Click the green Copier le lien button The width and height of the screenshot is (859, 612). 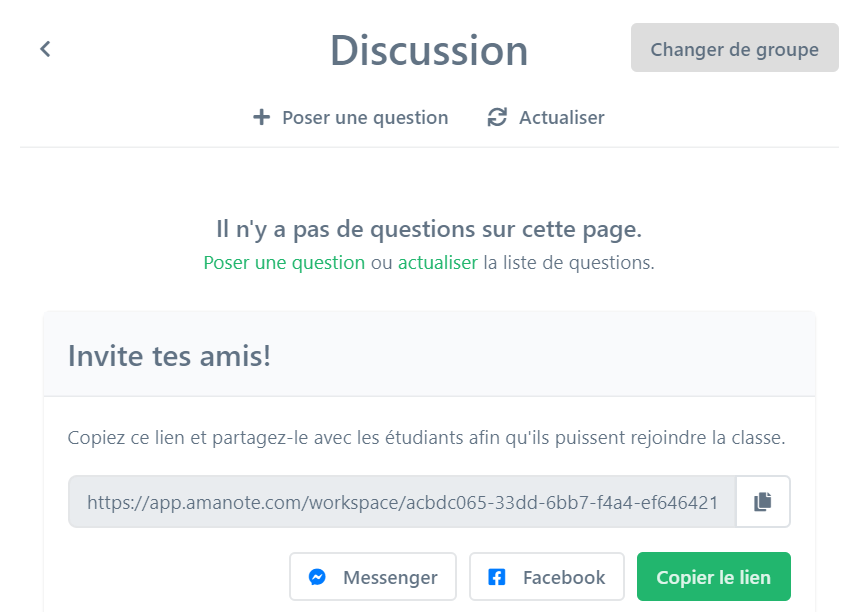[713, 577]
